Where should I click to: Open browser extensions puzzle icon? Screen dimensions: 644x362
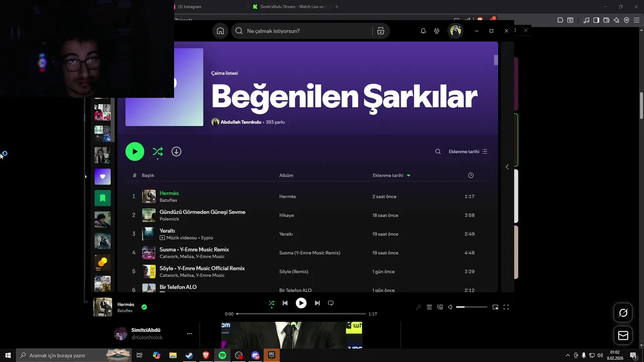click(560, 20)
